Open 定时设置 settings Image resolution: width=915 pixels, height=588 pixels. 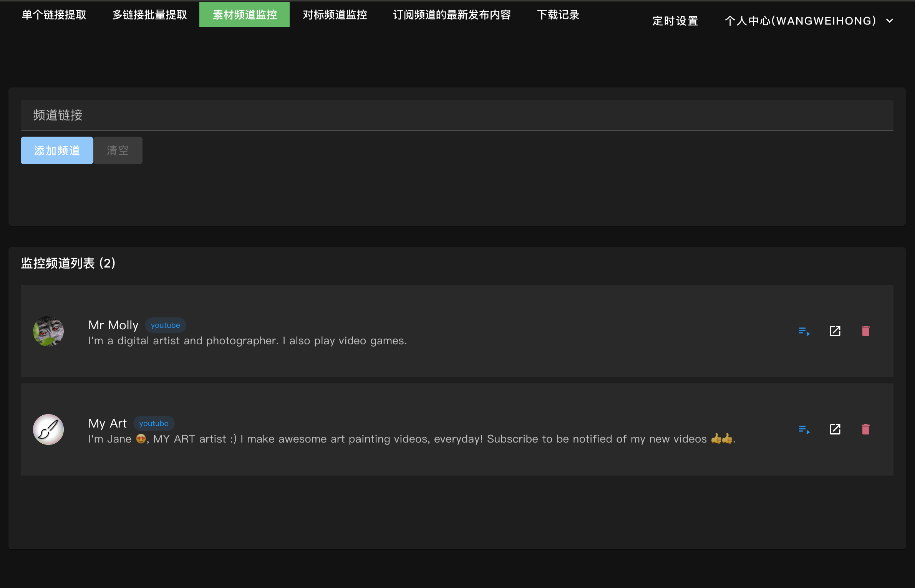coord(675,21)
